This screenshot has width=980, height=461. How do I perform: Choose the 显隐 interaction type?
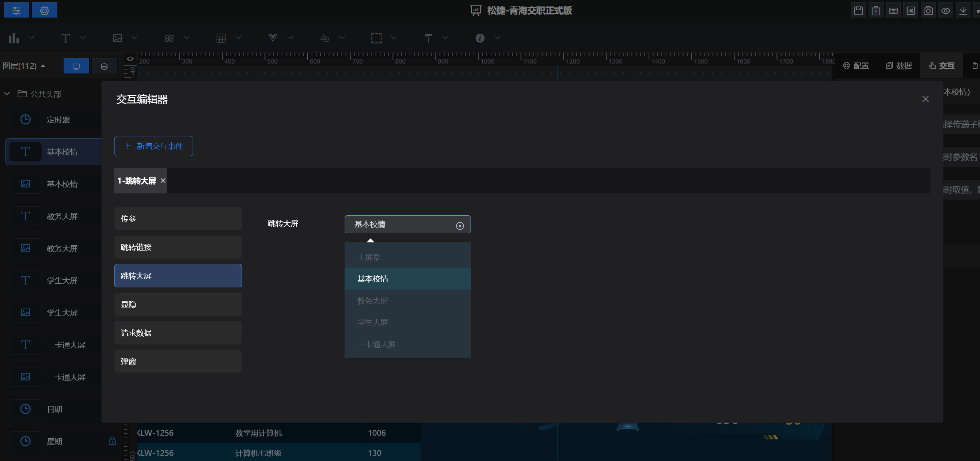point(178,305)
